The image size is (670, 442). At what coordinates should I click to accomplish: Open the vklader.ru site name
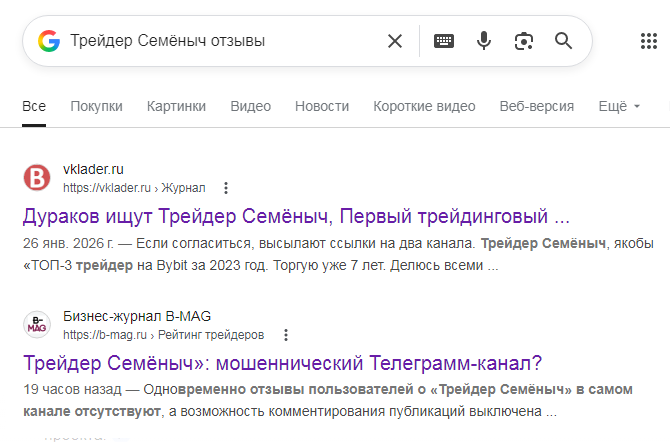(x=93, y=169)
